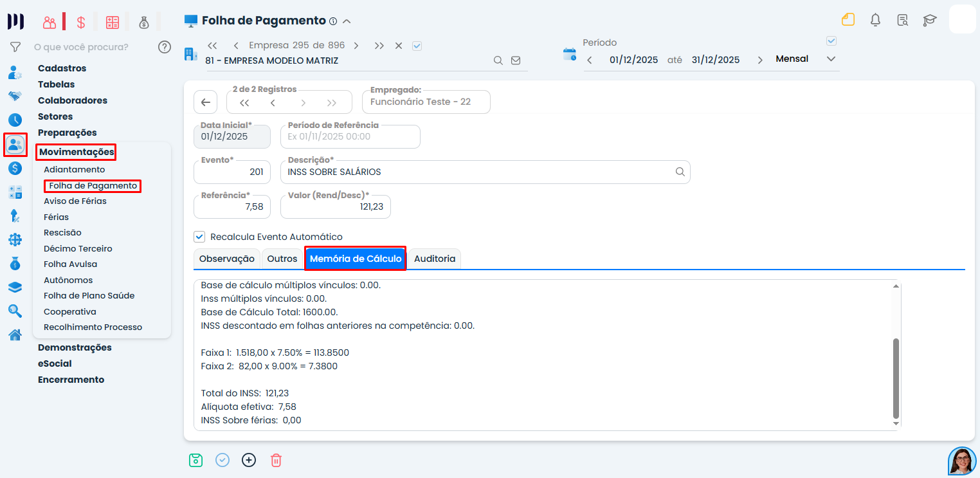Open Férias in Movimentações menu
This screenshot has height=478, width=980.
(x=57, y=217)
